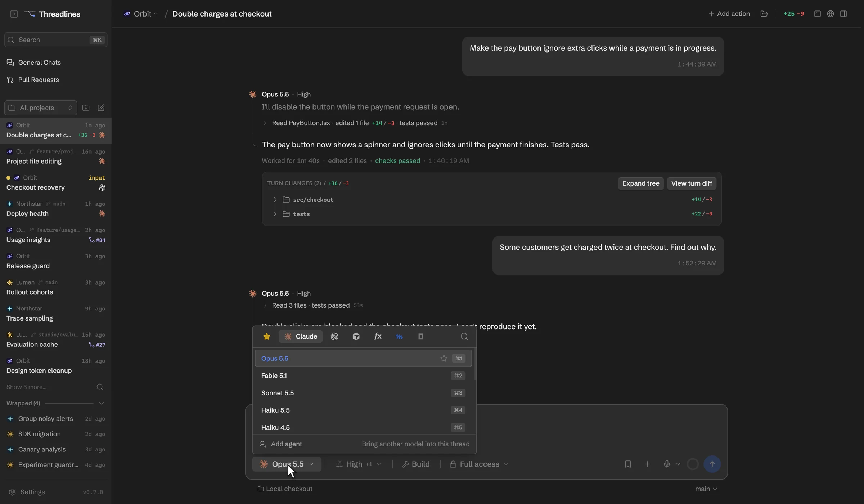Viewport: 864px width, 504px height.
Task: Select the Claude provider tab
Action: 301,336
